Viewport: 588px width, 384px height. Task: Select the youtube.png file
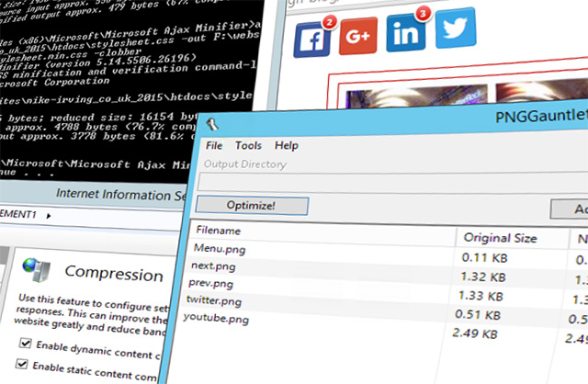pos(216,318)
